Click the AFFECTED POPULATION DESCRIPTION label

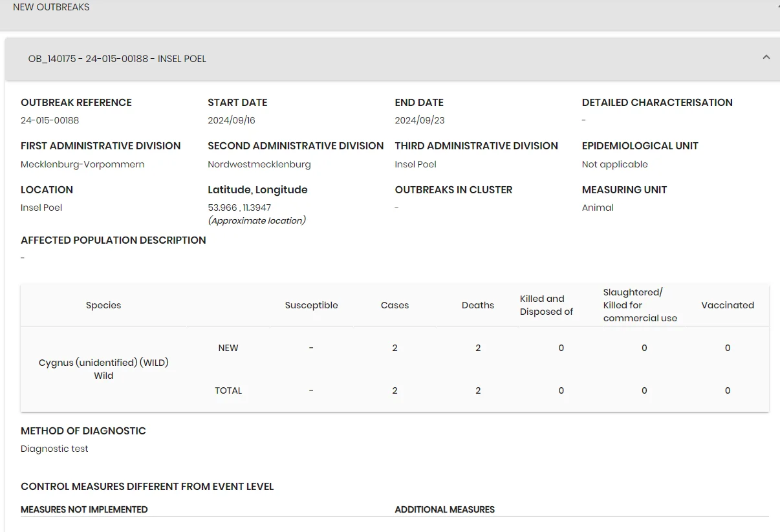[x=113, y=240]
